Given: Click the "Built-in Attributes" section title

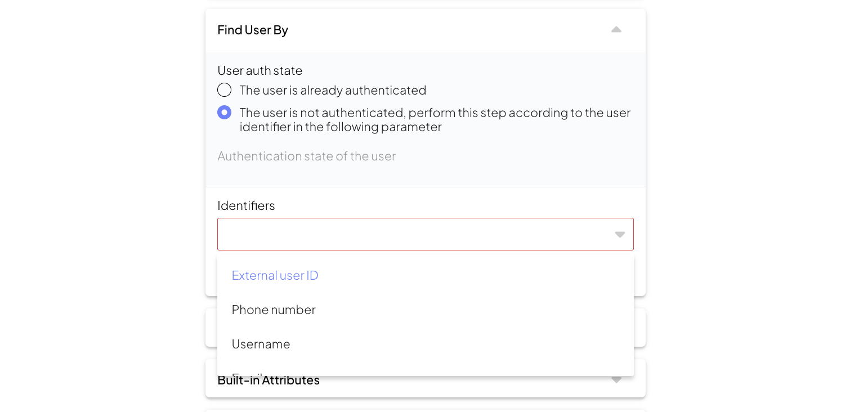Looking at the screenshot, I should coord(269,381).
